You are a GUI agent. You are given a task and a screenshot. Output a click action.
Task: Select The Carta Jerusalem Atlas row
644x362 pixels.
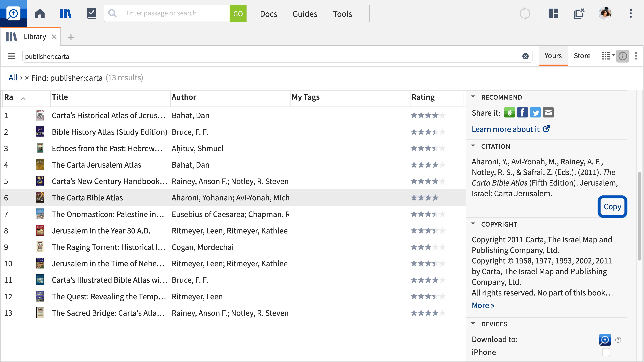pos(233,165)
